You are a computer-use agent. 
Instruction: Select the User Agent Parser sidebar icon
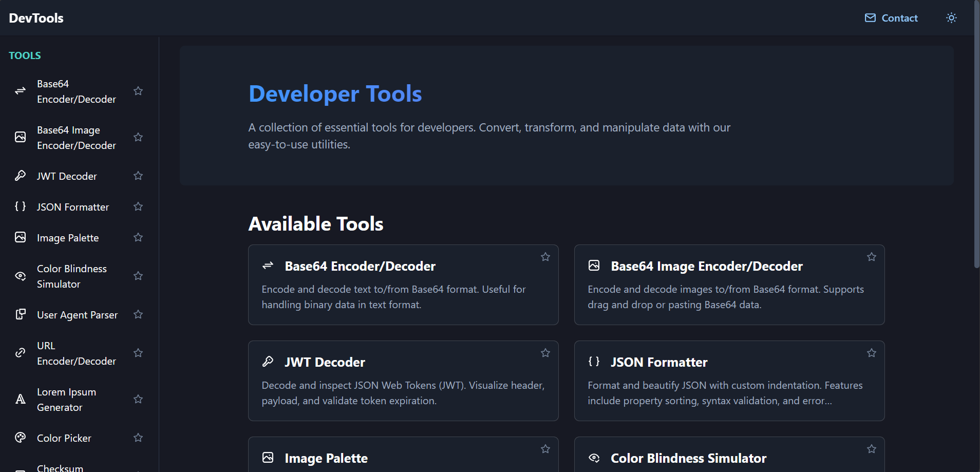(x=21, y=314)
